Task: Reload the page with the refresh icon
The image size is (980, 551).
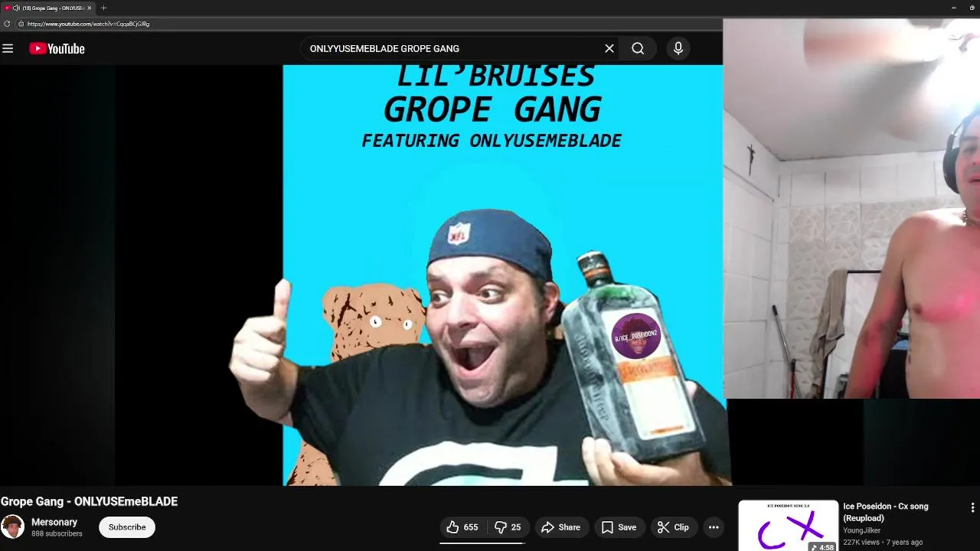Action: 7,24
